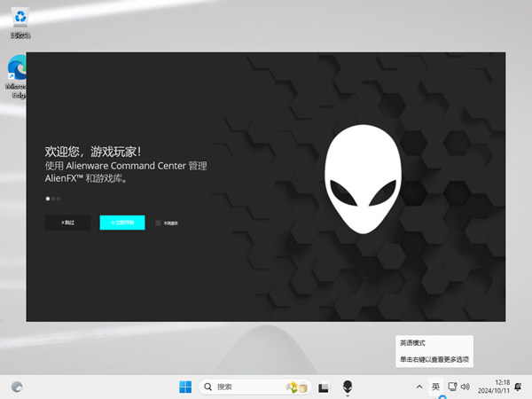The height and width of the screenshot is (399, 532).
Task: Check the "不再提示" checkbox
Action: 158,223
